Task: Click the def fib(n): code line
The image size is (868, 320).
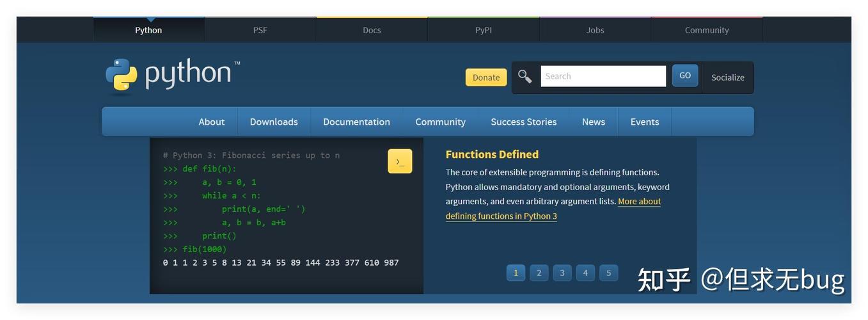Action: click(x=200, y=169)
